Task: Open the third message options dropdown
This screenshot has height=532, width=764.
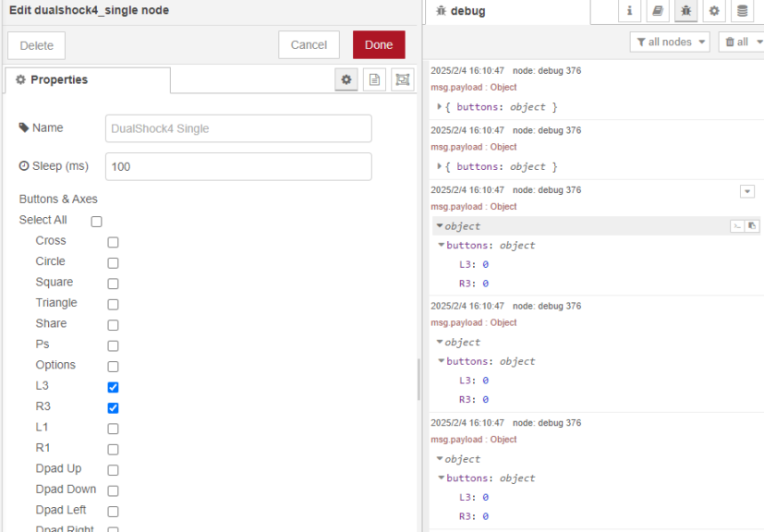Action: (747, 191)
